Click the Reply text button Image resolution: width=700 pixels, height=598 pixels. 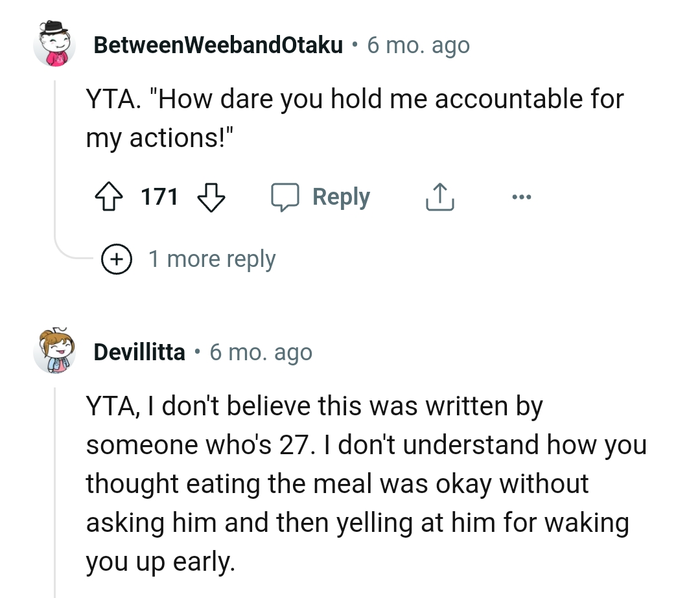tap(341, 197)
